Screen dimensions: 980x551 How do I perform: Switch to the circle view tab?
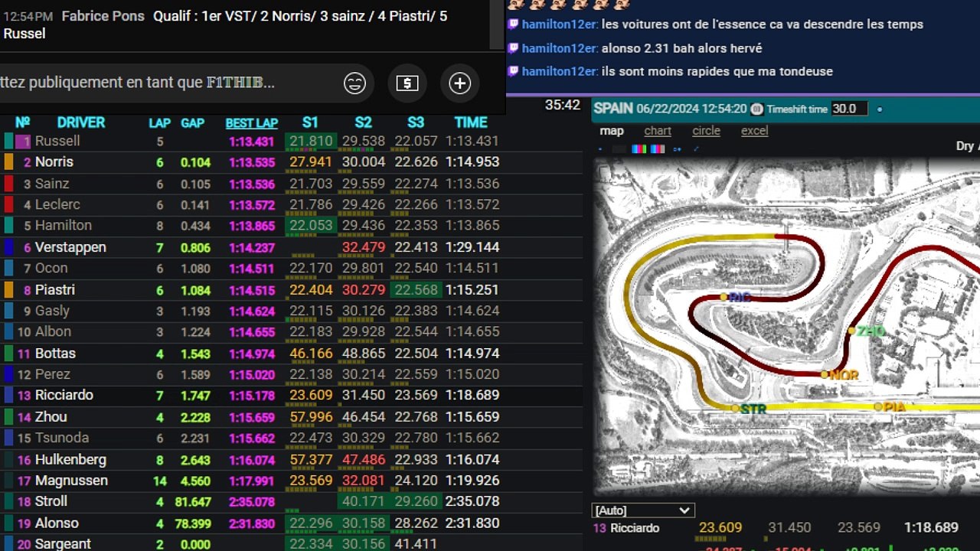tap(706, 131)
